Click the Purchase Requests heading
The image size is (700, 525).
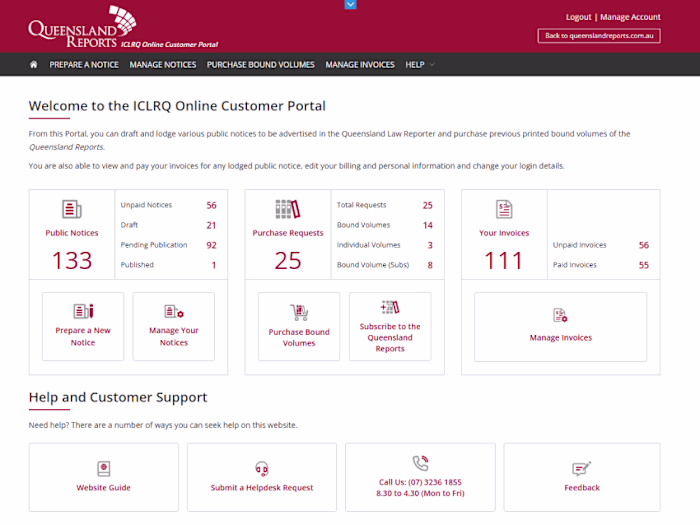tap(288, 233)
